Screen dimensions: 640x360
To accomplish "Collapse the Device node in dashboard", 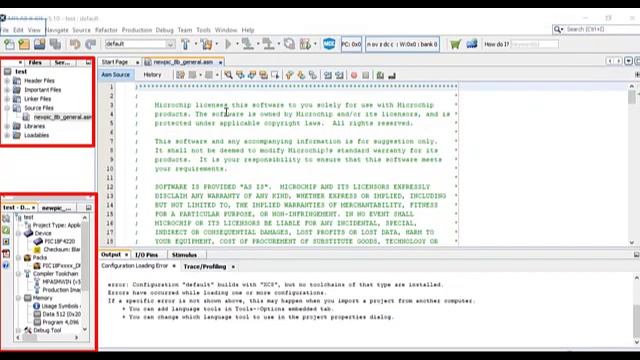I will point(18,233).
